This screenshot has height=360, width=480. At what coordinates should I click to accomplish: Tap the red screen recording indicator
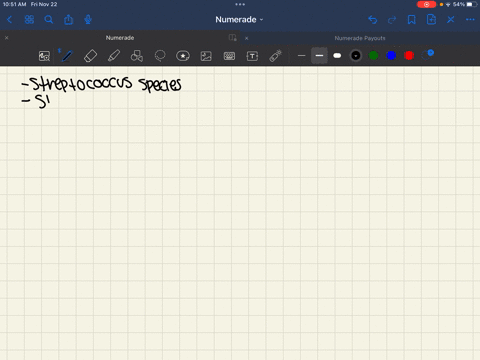[426, 5]
